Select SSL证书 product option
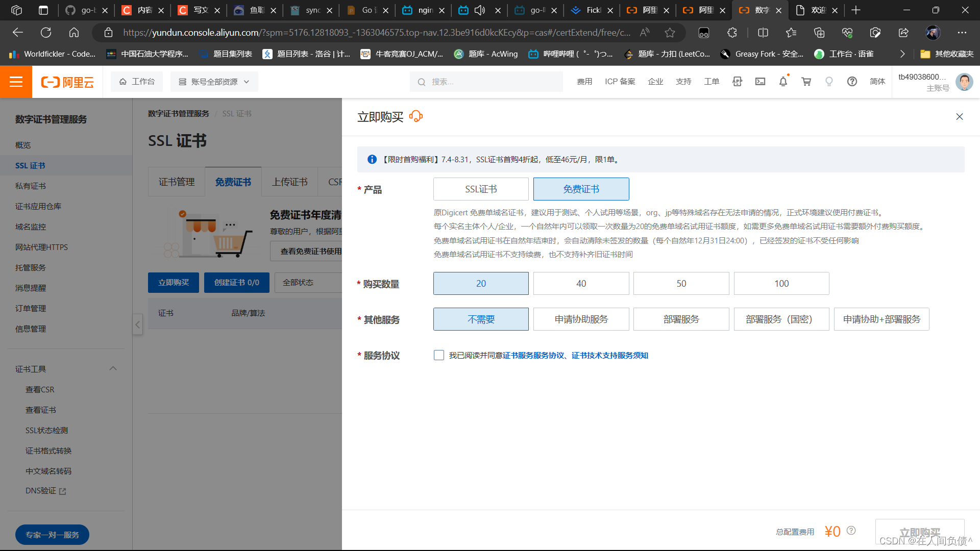Screen dimensions: 980x551 pos(481,189)
